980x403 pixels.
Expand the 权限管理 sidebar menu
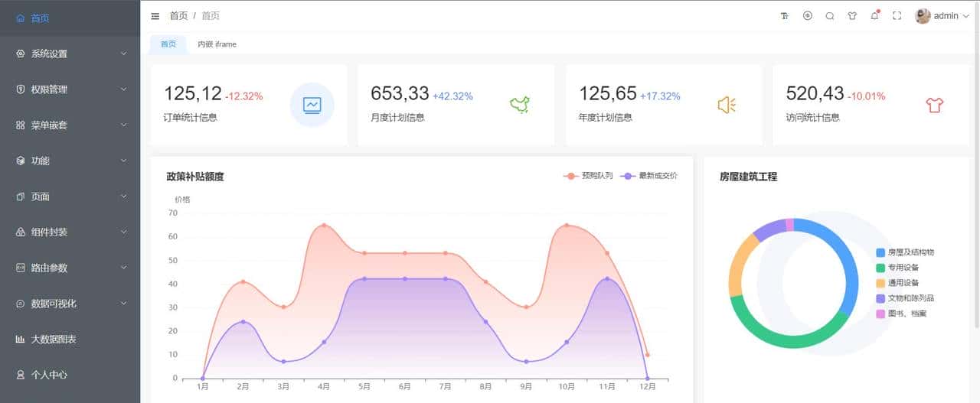pyautogui.click(x=70, y=89)
